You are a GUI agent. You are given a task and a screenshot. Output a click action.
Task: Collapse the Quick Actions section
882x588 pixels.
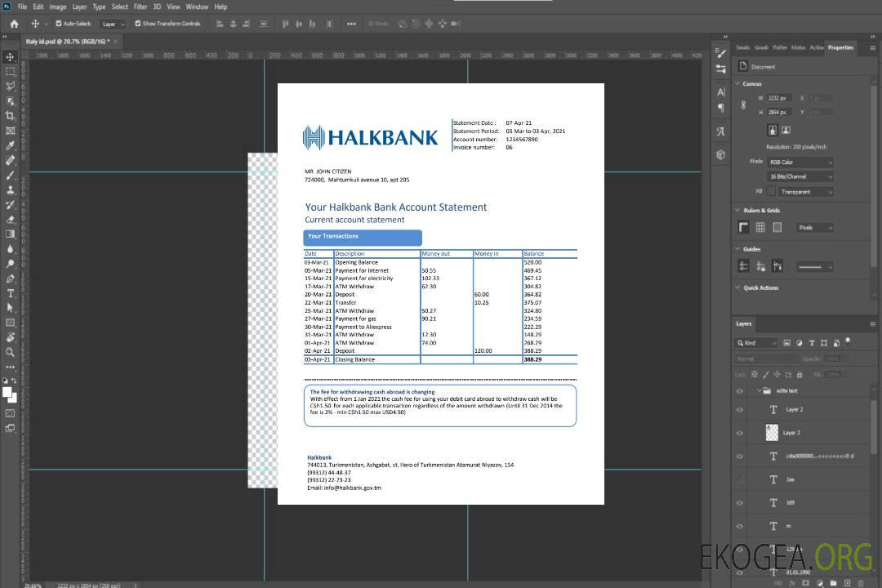(737, 287)
